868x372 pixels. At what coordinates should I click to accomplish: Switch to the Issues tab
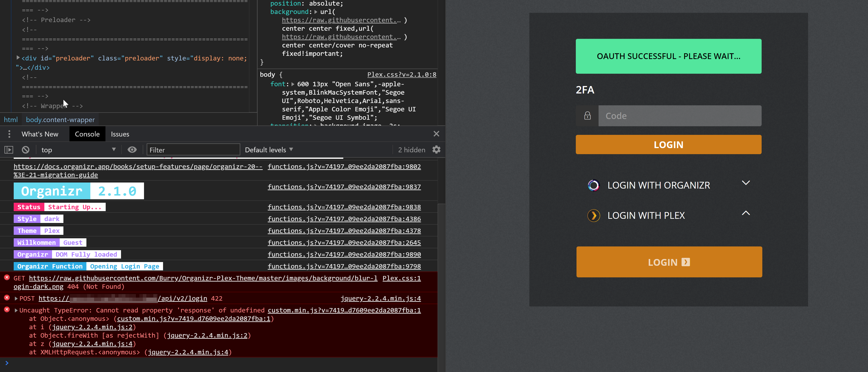tap(120, 134)
